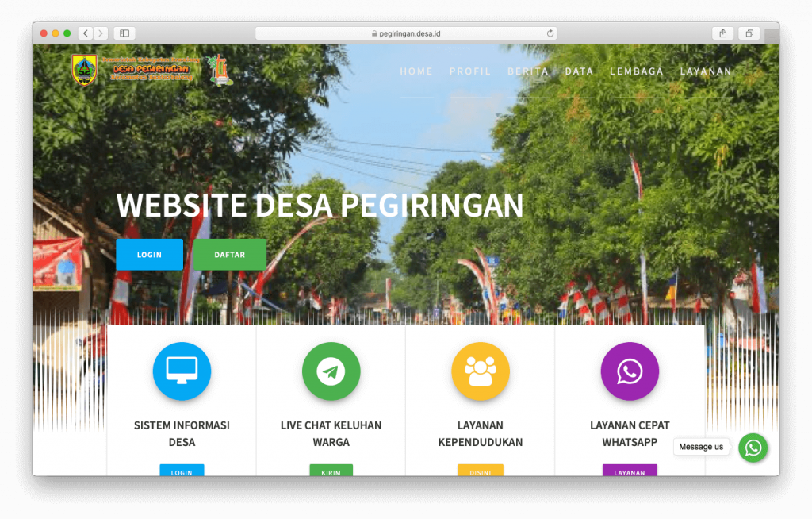
Task: Open the PROFIL navigation menu
Action: click(470, 71)
